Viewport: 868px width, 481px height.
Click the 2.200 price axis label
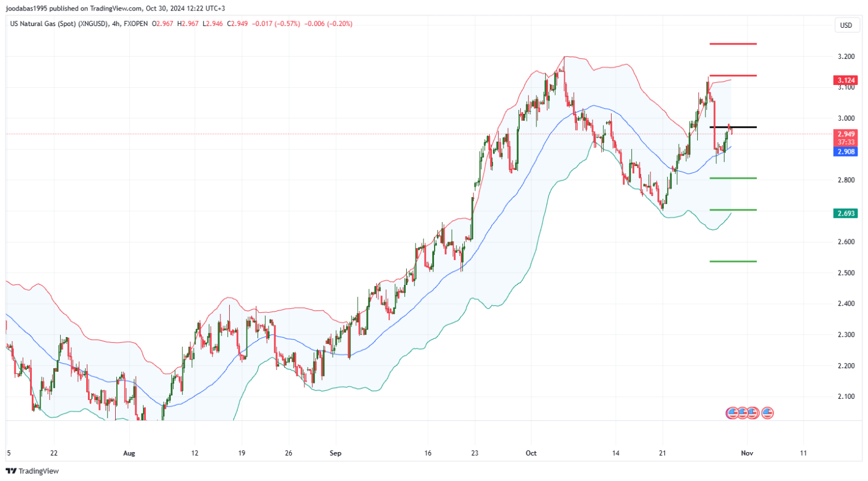pos(845,366)
